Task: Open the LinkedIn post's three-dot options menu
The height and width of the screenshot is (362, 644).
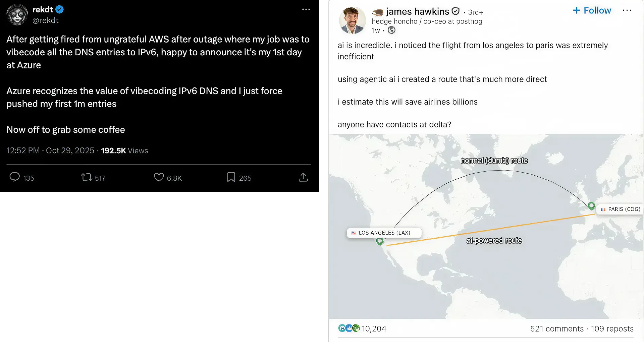Action: (x=627, y=10)
